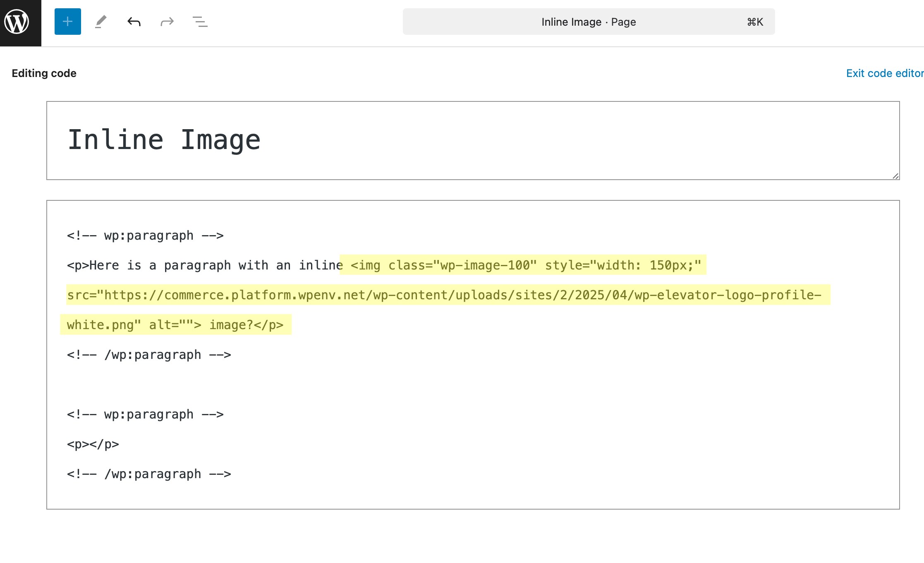Open the Document Overview list icon
The width and height of the screenshot is (924, 563).
click(x=200, y=22)
